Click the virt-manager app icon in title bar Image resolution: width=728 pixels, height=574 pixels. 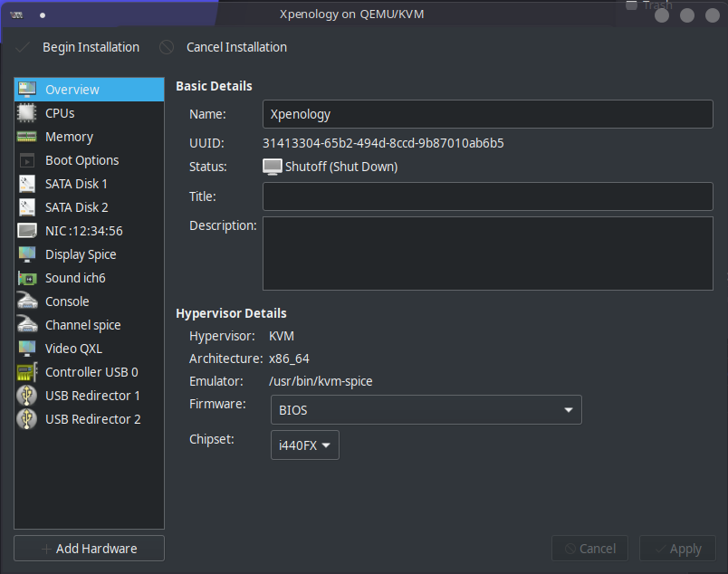(16, 15)
